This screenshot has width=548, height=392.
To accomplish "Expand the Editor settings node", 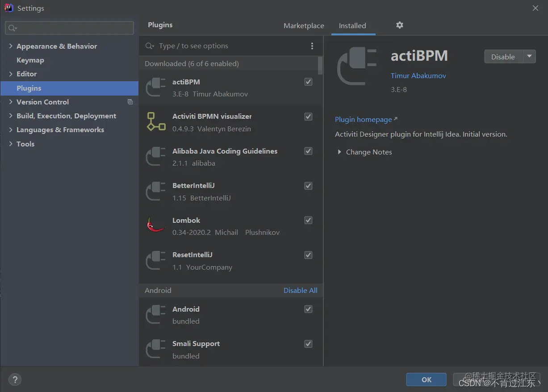I will (x=11, y=74).
